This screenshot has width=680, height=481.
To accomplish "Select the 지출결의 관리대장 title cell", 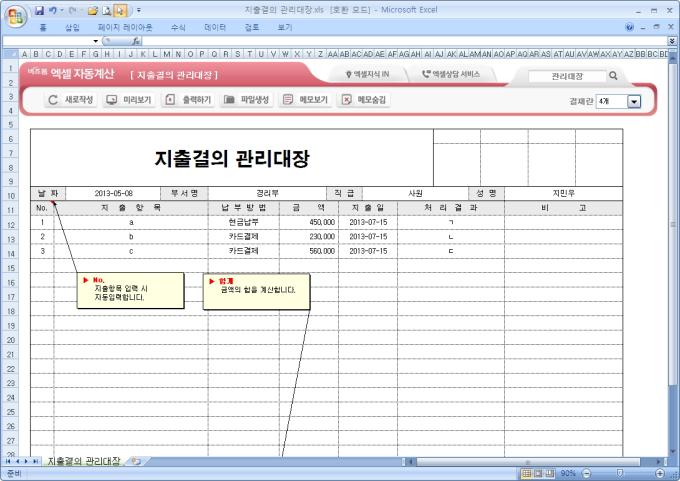I will pos(232,158).
